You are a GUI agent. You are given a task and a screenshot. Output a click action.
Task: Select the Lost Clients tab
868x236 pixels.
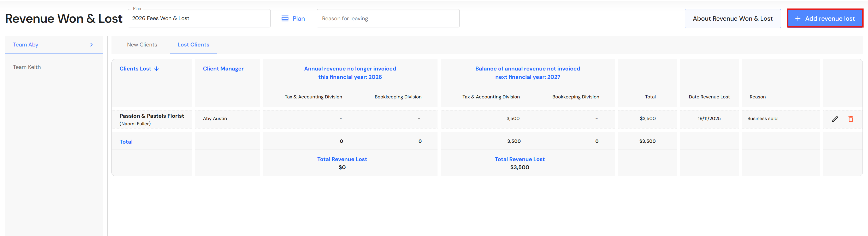193,45
